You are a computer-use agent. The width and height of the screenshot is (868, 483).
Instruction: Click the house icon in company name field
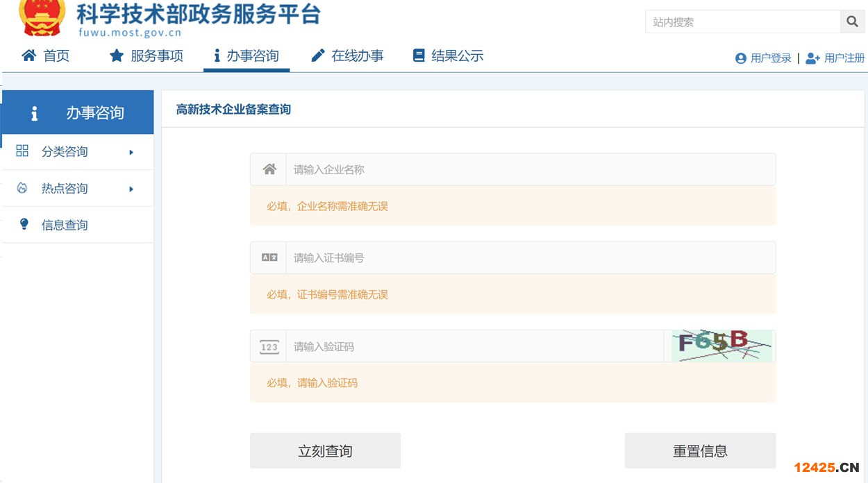(269, 169)
